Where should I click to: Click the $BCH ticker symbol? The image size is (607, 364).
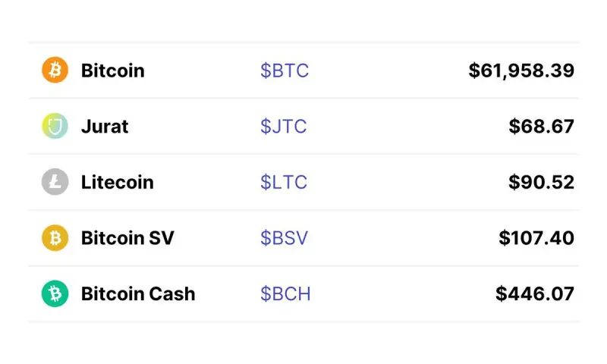click(285, 293)
